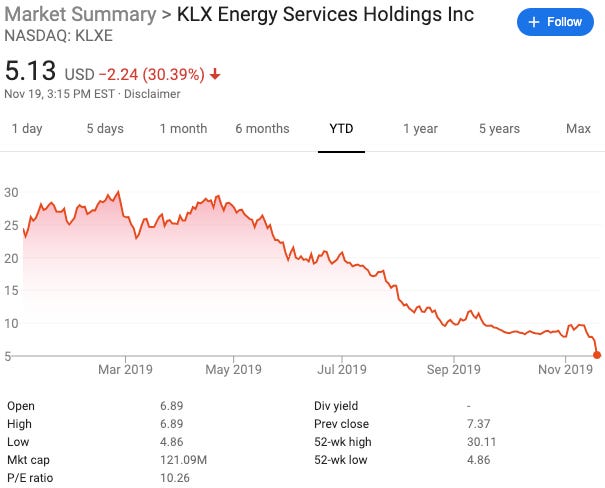605x488 pixels.
Task: Switch to the 6 months tab
Action: [x=262, y=128]
